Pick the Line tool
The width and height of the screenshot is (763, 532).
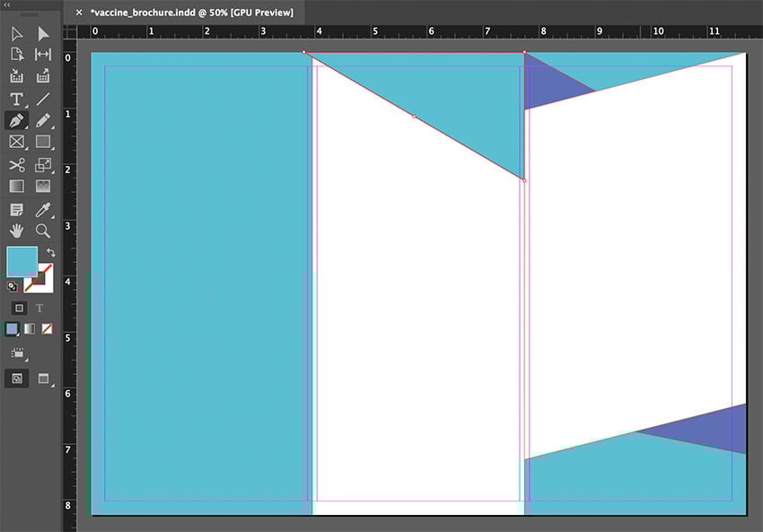[x=43, y=99]
